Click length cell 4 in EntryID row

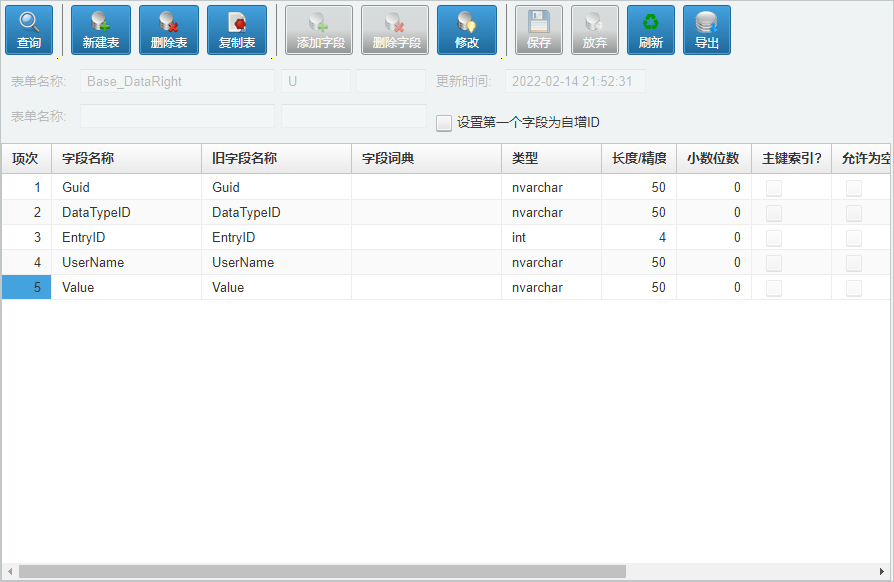pyautogui.click(x=639, y=237)
